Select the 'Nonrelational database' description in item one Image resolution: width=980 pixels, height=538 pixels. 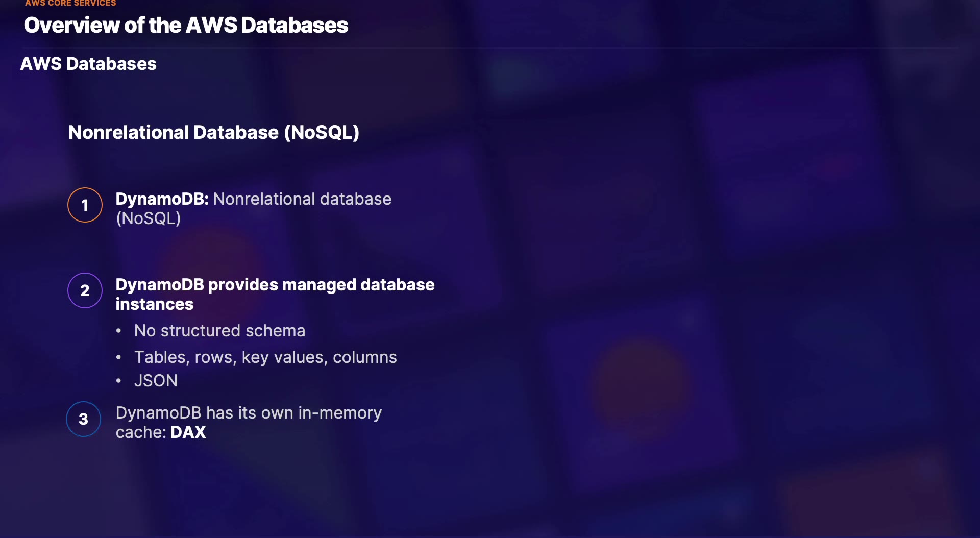tap(302, 199)
